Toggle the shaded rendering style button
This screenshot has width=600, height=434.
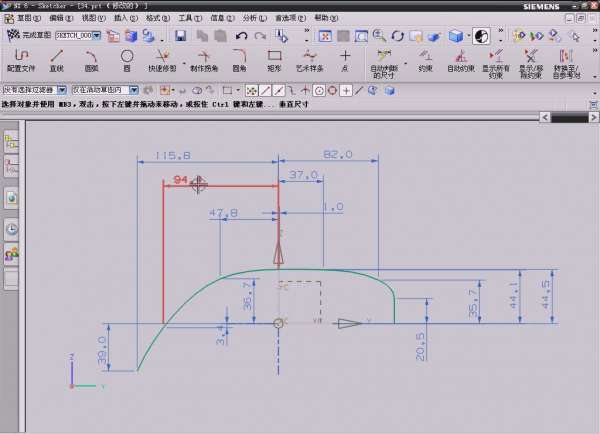pos(457,36)
